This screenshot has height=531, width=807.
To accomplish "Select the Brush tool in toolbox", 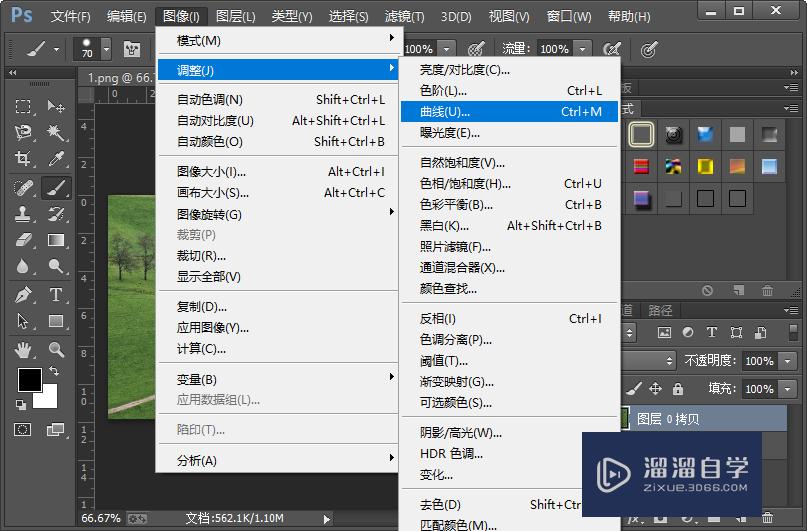I will click(x=56, y=187).
